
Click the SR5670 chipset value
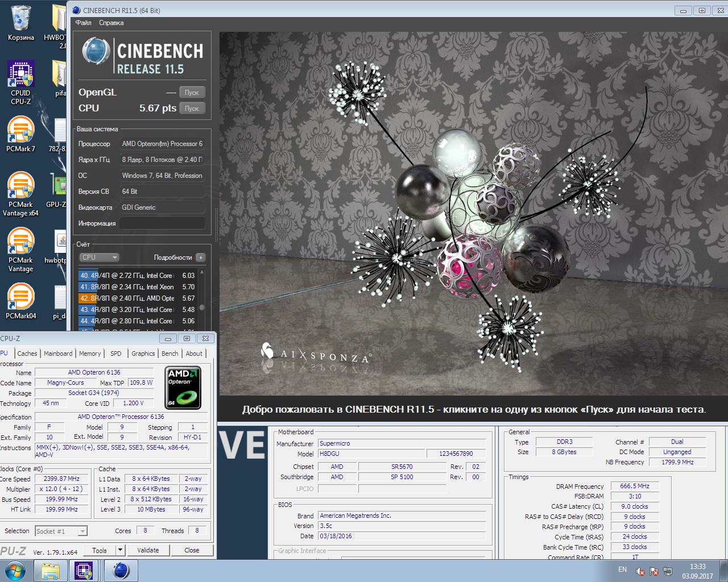point(402,467)
